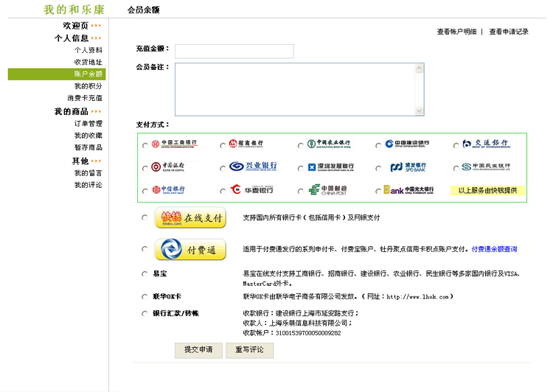Click the 华夏银行 logo
Image resolution: width=553 pixels, height=392 pixels.
coord(251,189)
